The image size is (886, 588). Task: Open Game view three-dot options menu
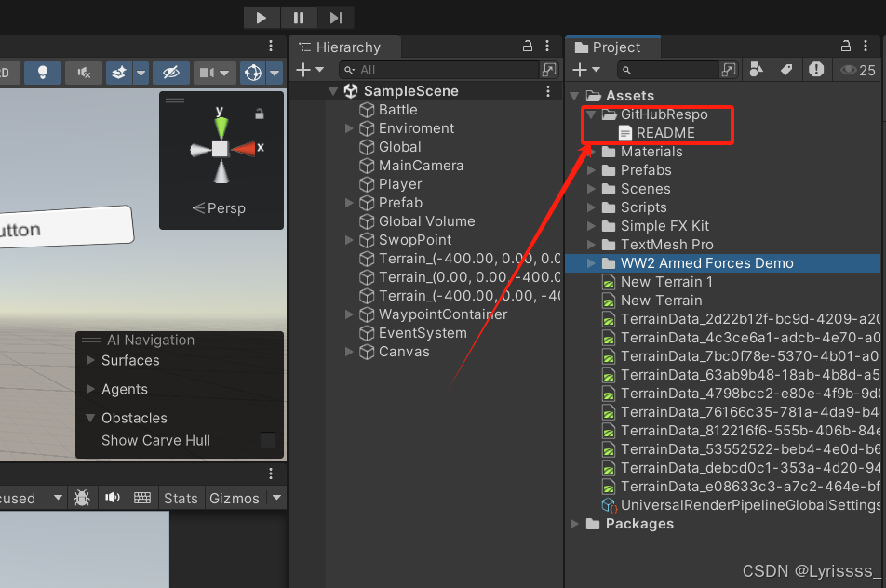[271, 473]
